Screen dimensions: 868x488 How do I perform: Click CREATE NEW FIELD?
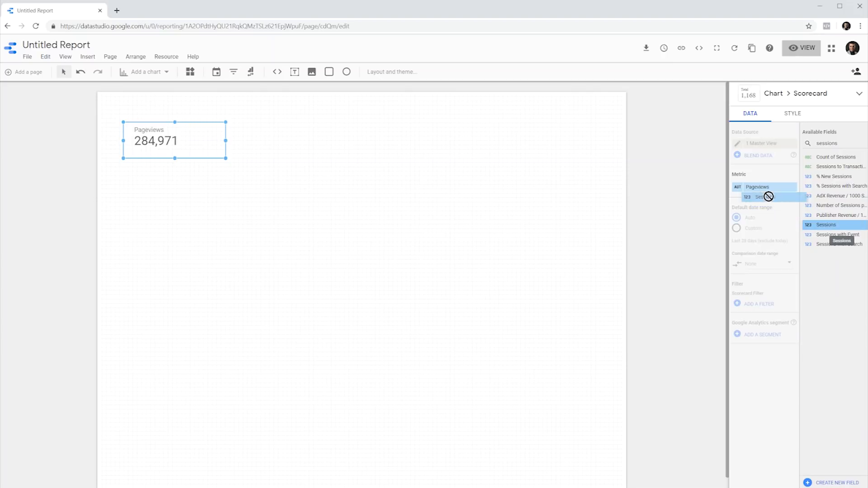coord(832,482)
